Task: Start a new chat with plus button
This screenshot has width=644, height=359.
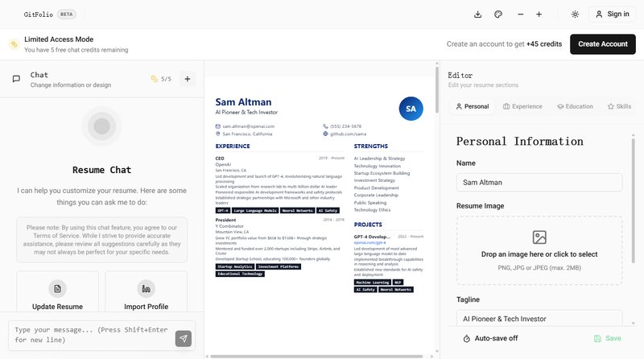Action: 187,79
